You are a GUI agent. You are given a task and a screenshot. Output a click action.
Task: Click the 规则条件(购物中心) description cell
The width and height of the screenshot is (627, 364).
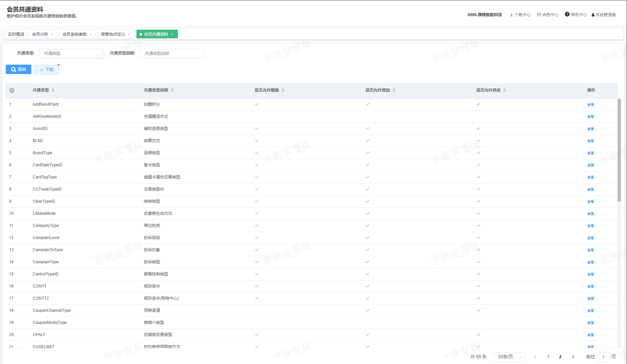pos(161,298)
